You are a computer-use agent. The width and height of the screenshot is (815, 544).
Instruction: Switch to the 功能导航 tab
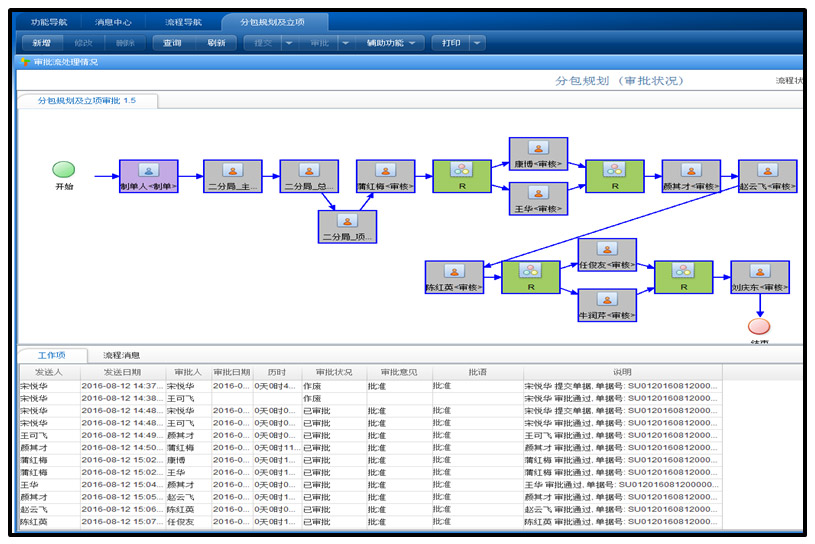click(x=50, y=21)
